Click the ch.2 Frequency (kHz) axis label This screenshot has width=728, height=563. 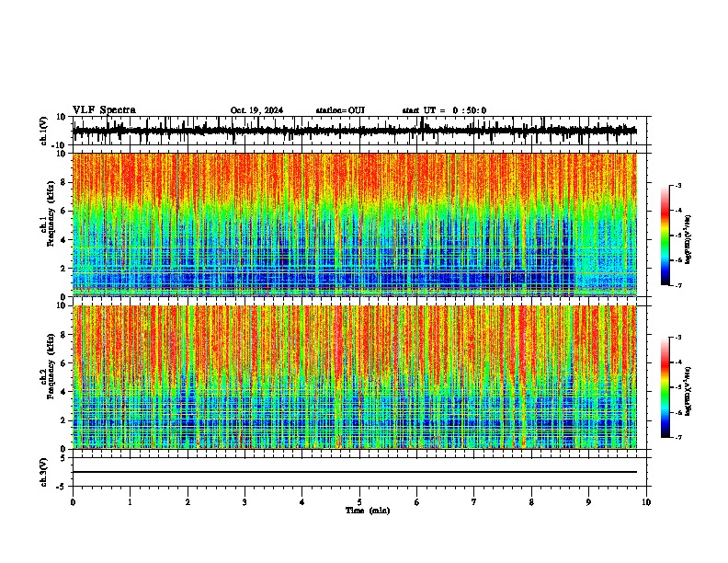click(x=51, y=366)
